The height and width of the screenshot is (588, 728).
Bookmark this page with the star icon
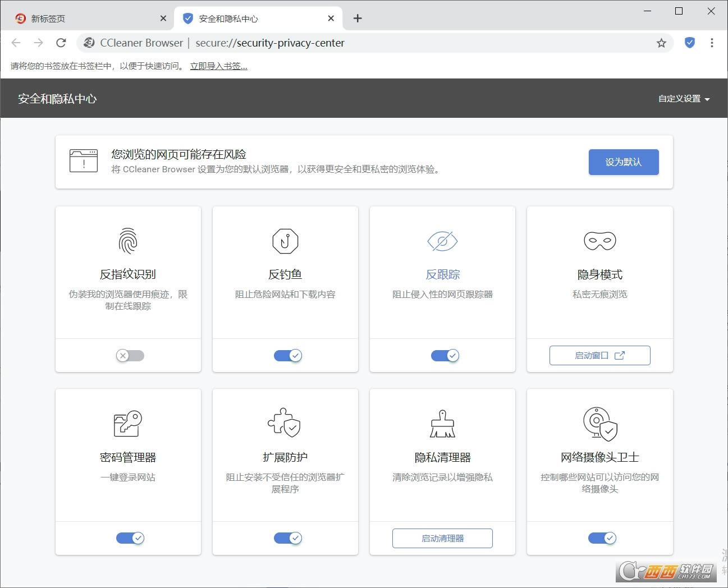point(661,43)
